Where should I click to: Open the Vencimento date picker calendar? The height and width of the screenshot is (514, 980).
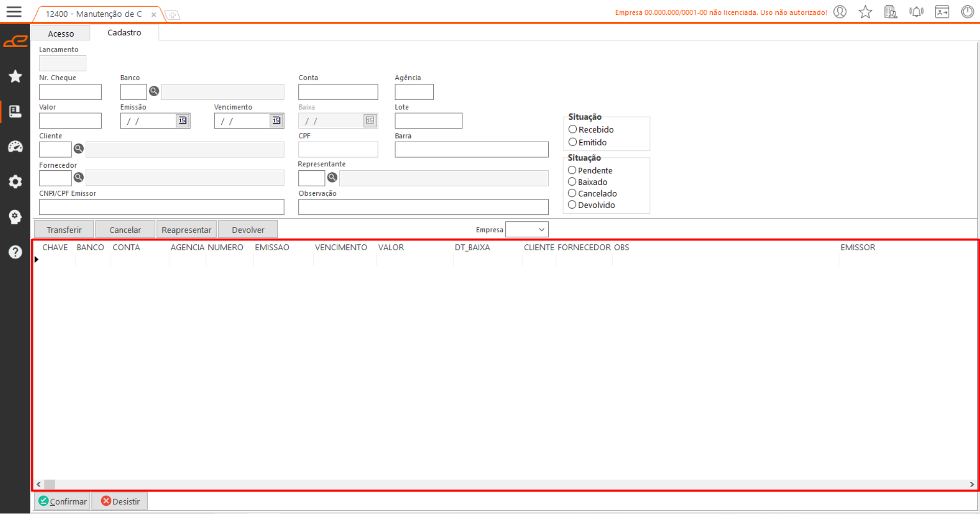coord(276,121)
